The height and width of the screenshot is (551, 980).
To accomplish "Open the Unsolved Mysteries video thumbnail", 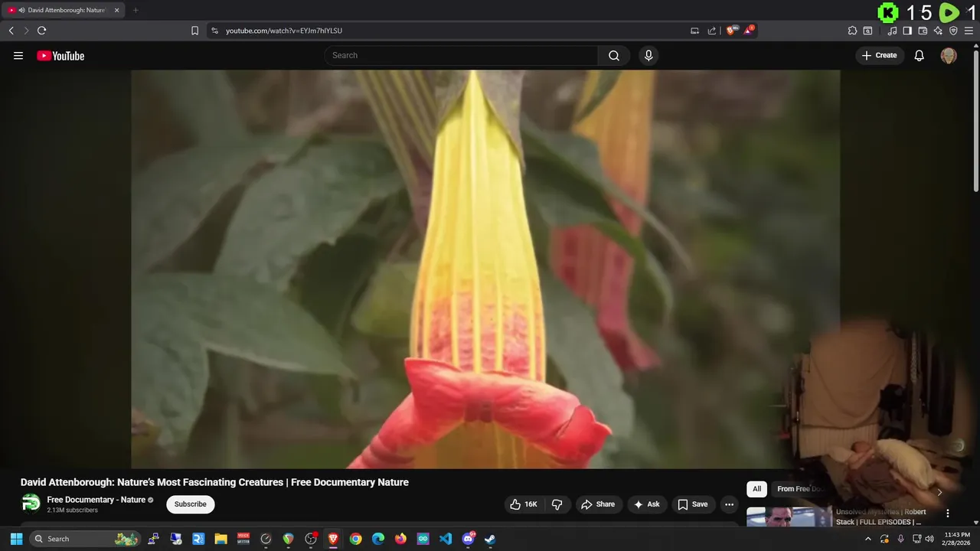I will click(x=789, y=517).
